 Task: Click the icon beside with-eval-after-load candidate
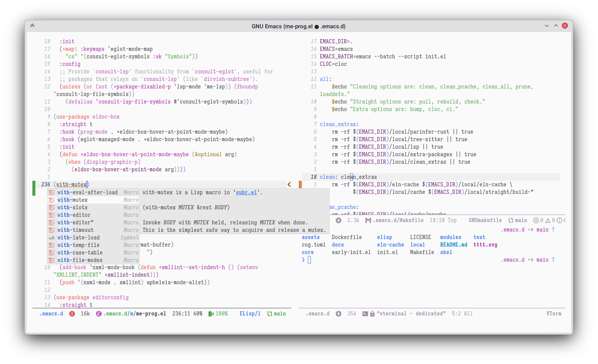tap(52, 192)
